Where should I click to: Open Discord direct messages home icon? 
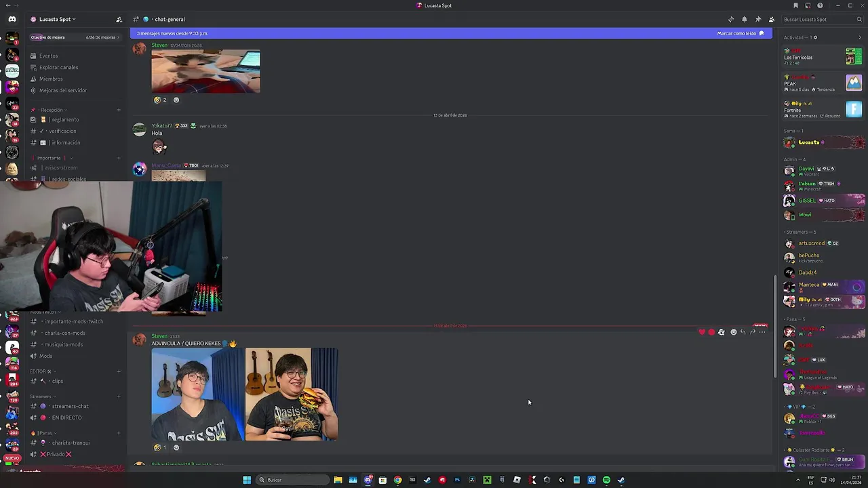click(x=12, y=19)
